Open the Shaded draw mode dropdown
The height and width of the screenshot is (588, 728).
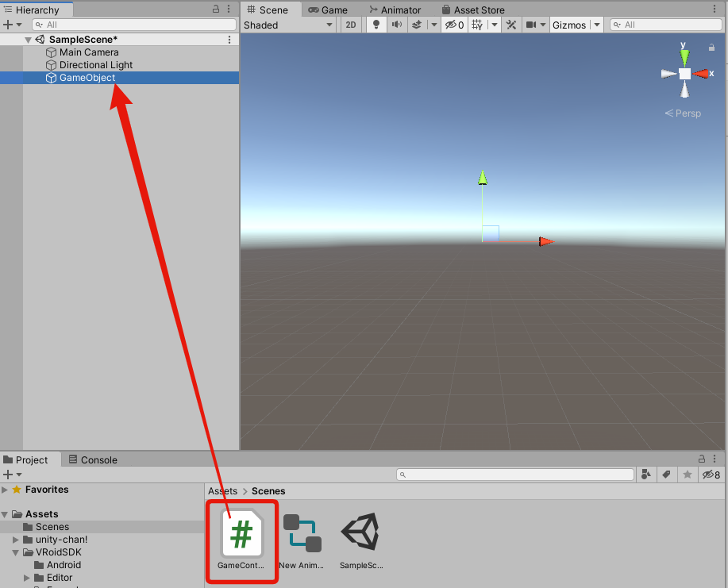pyautogui.click(x=288, y=25)
